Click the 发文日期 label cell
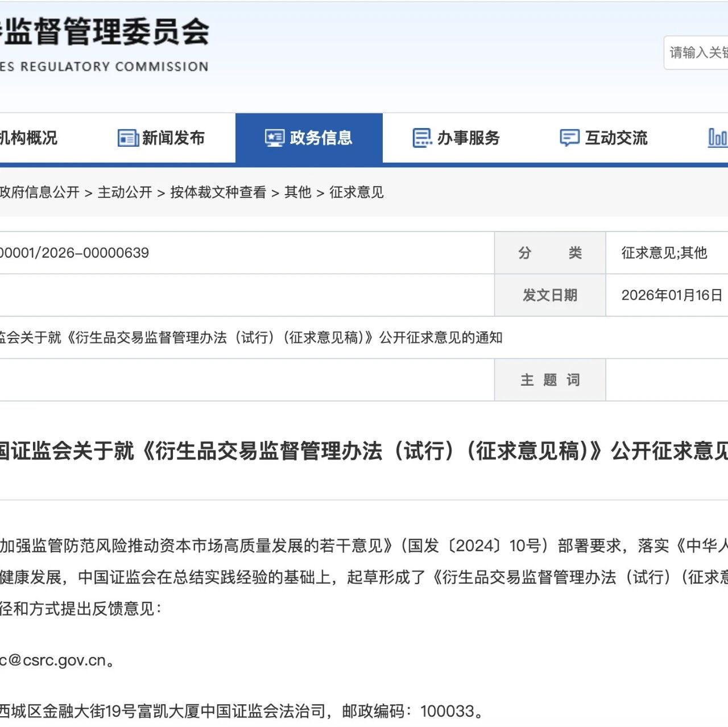 550,295
